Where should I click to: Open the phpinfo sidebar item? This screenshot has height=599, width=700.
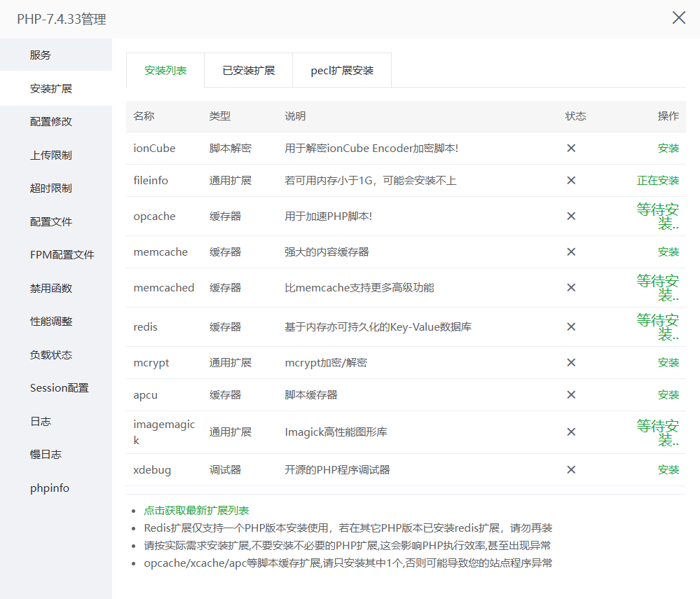(50, 488)
